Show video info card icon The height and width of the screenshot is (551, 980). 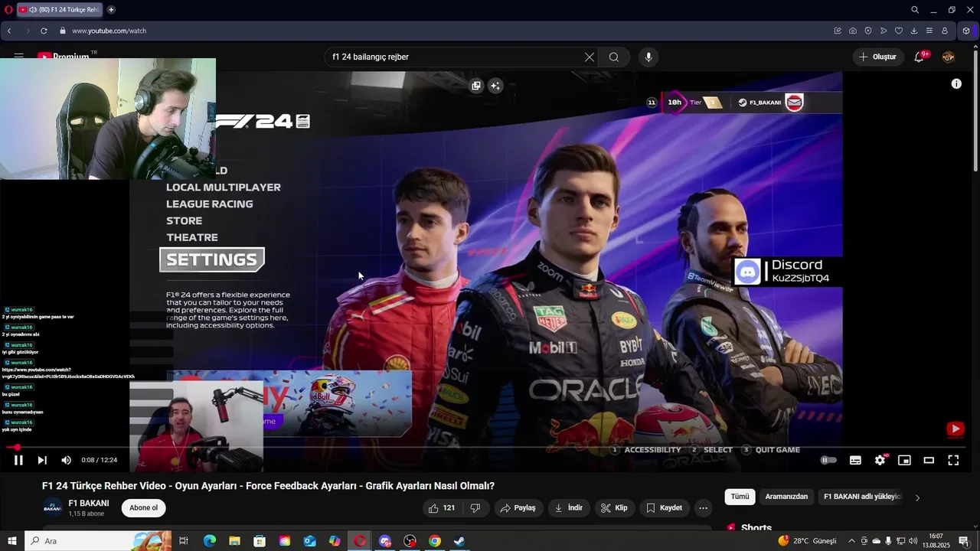956,84
